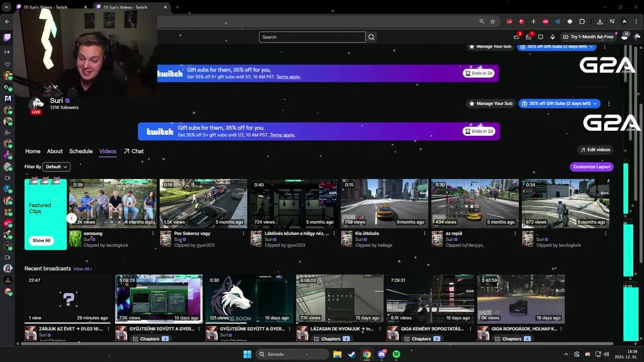The width and height of the screenshot is (644, 362).
Task: Click the Twitch logo home icon
Action: tap(7, 37)
